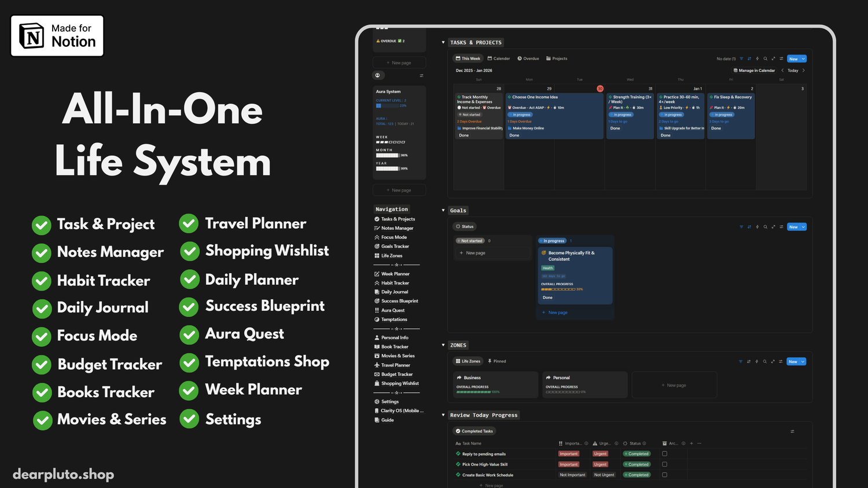This screenshot has height=488, width=868.
Task: Open the New dropdown arrow in Tasks & Projects
Action: pos(803,58)
